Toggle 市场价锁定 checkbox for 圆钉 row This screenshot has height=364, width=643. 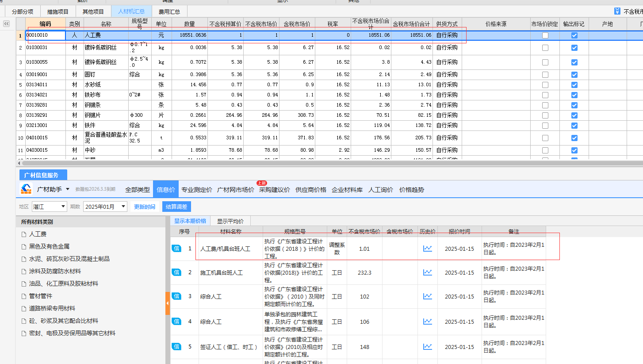pyautogui.click(x=545, y=75)
